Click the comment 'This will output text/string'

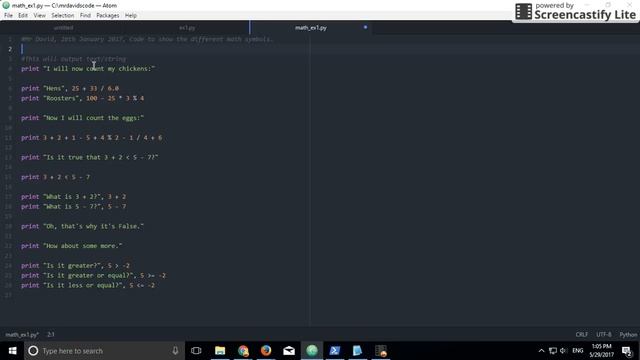[x=73, y=59]
